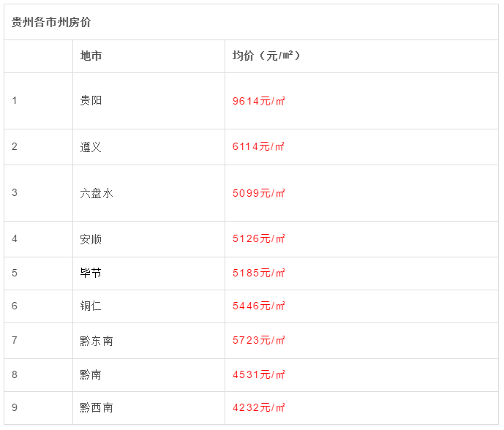
Task: Select the 地市 column header
Action: point(91,56)
